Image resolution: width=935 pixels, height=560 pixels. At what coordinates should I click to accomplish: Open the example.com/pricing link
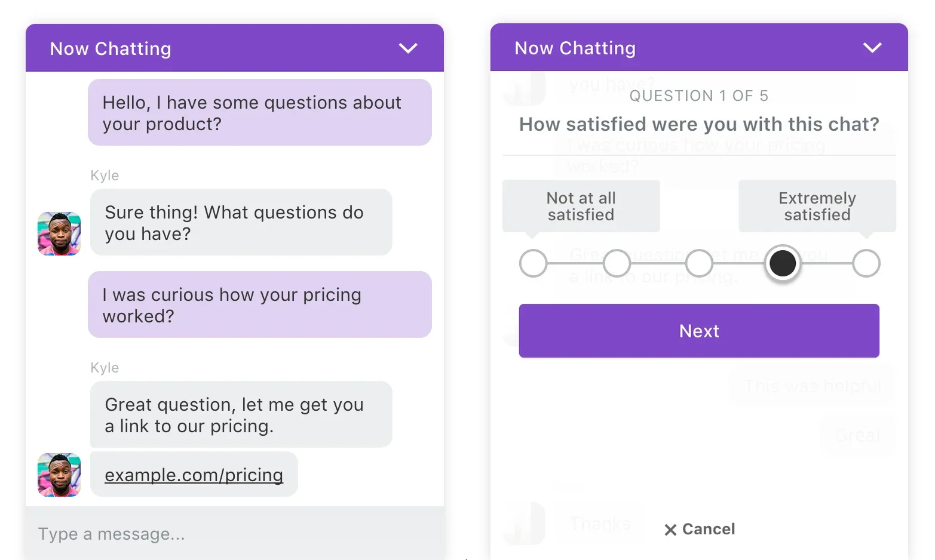point(194,475)
